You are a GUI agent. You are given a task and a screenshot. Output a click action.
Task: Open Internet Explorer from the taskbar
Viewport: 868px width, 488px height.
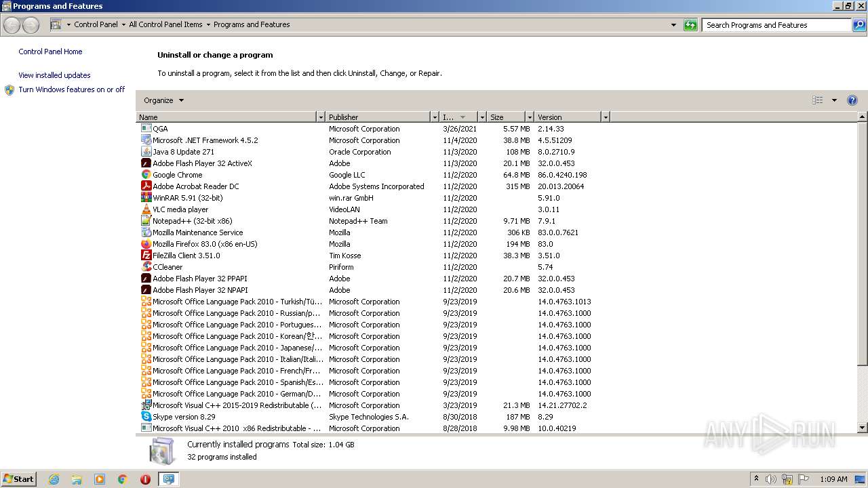click(x=54, y=479)
